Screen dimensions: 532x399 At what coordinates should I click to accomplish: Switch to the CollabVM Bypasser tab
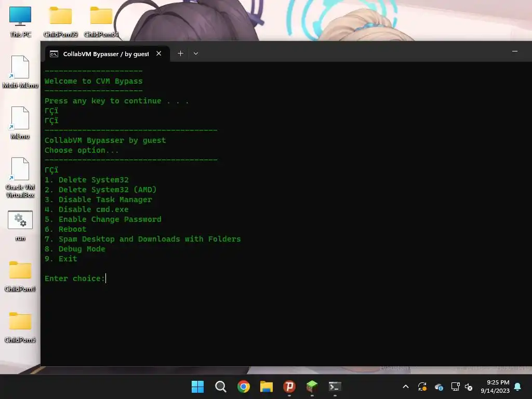pos(107,54)
